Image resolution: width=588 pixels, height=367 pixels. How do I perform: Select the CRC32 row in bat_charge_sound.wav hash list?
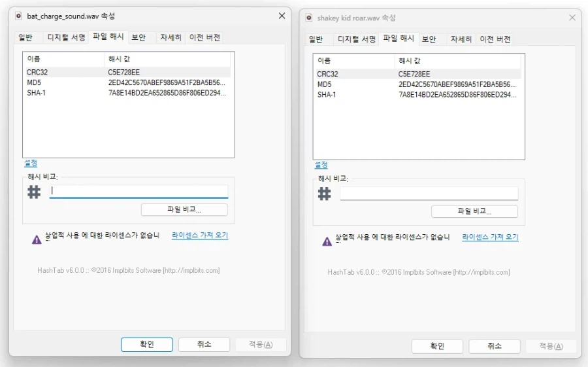pos(128,72)
